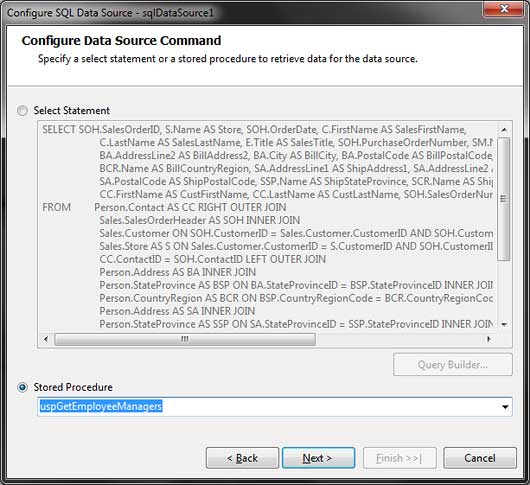
Task: Click the 'Person.Contact AS CC RIGHT OUTER JOIN' line
Action: click(190, 208)
